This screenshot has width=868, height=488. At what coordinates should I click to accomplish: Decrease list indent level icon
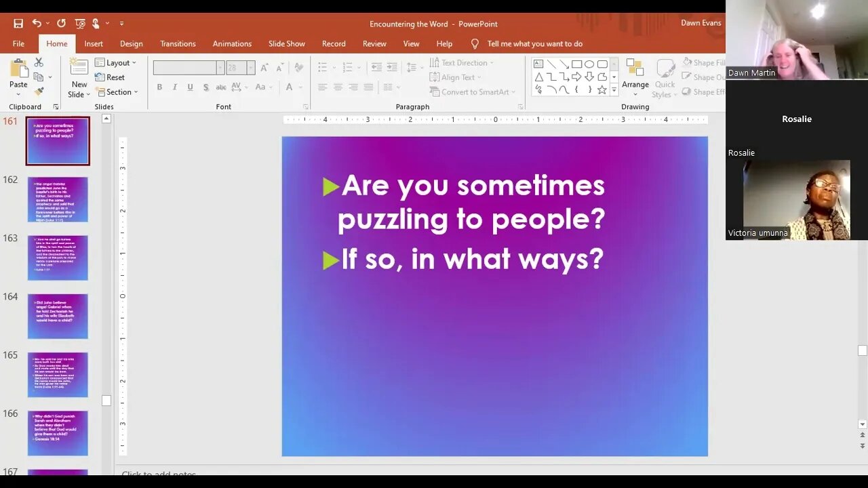376,67
